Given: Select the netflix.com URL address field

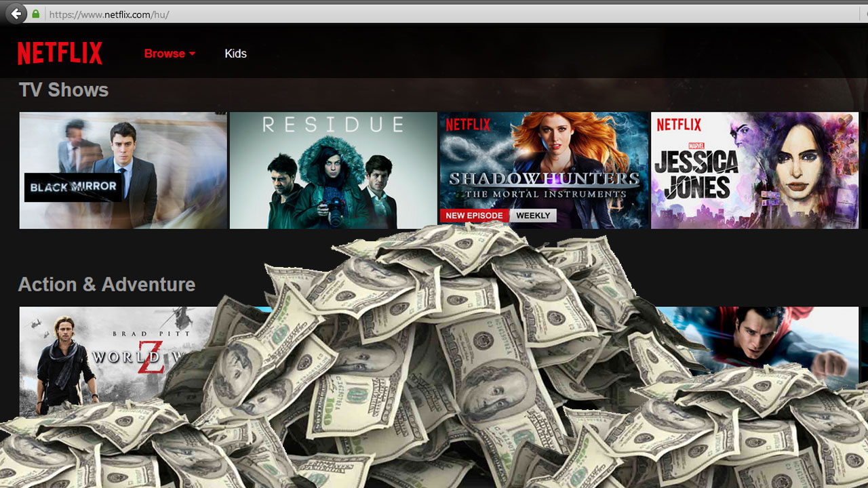Looking at the screenshot, I should click(271, 14).
